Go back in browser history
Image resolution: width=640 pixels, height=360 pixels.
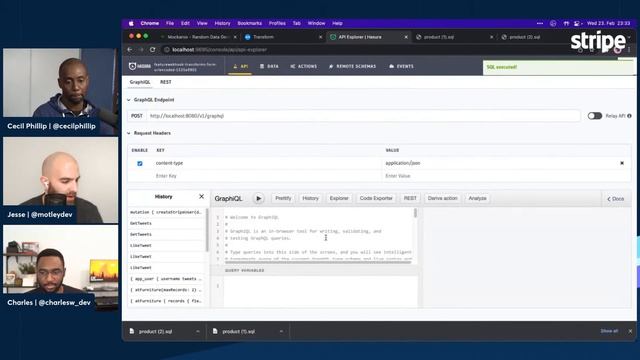coord(130,49)
